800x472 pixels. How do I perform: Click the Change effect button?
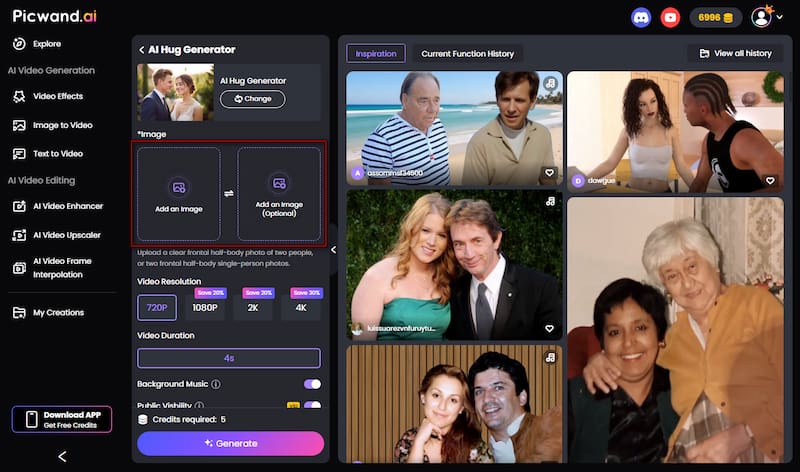pos(253,99)
